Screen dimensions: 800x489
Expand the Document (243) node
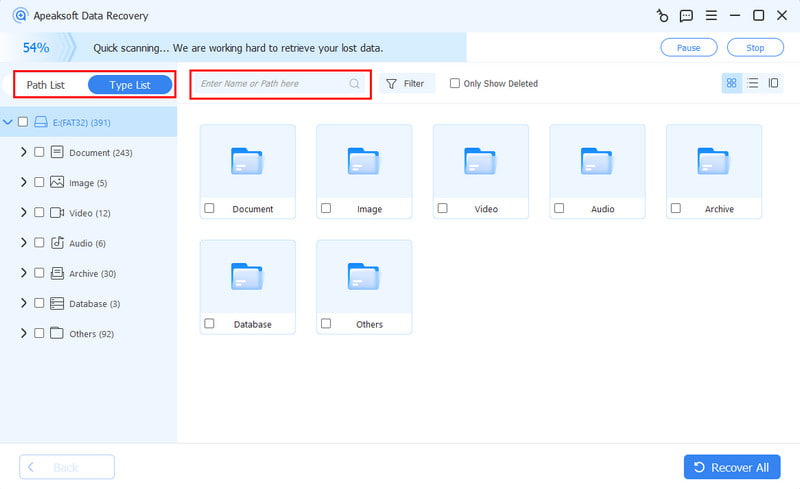coord(23,152)
